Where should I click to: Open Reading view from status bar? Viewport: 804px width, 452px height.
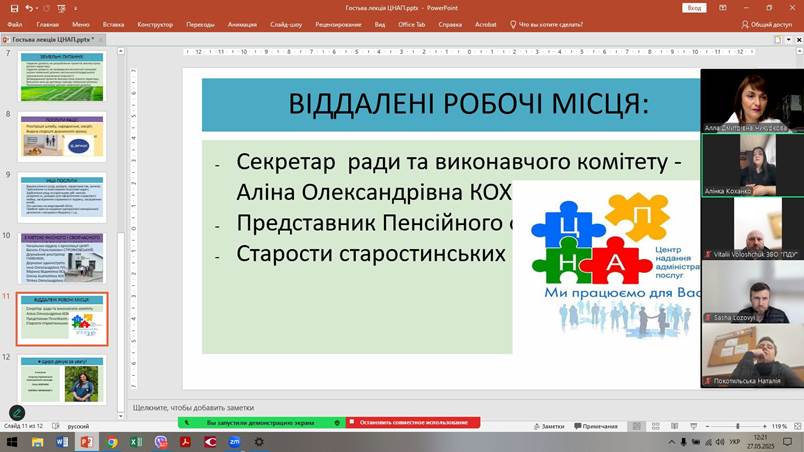click(x=674, y=426)
